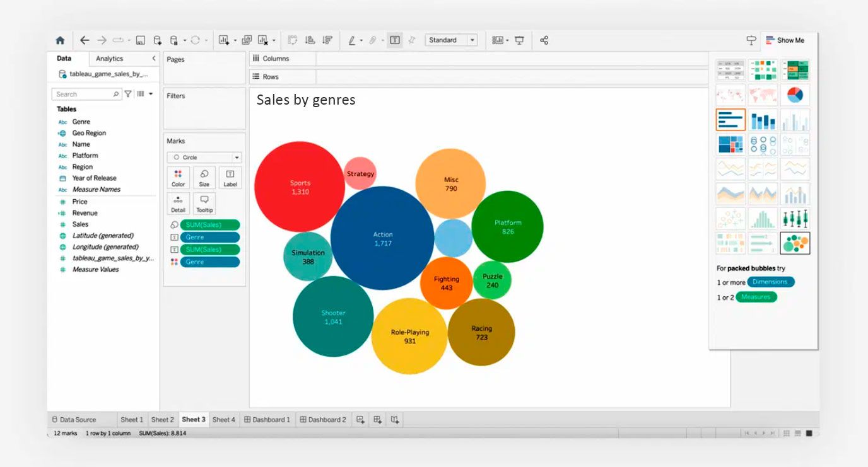Viewport: 868px width, 467px height.
Task: Choose horizontal bars in Show Me
Action: coord(730,120)
